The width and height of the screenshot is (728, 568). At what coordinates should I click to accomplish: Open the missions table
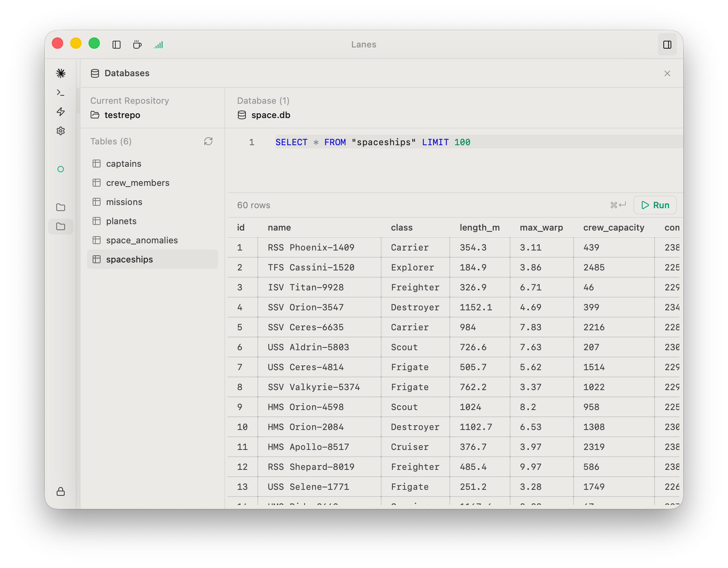point(152,202)
